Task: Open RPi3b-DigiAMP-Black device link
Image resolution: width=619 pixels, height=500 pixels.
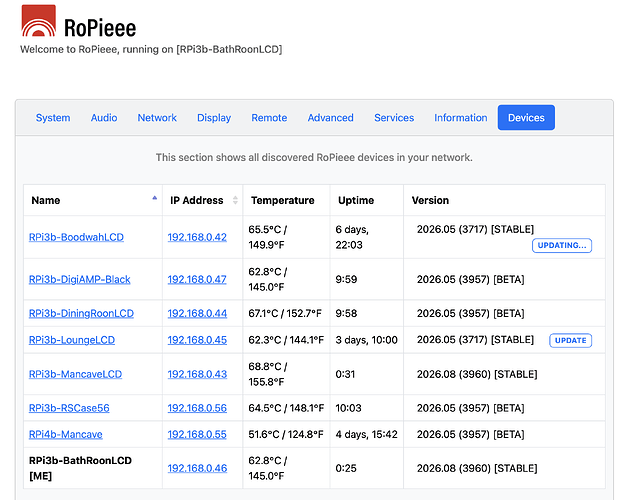Action: tap(79, 279)
